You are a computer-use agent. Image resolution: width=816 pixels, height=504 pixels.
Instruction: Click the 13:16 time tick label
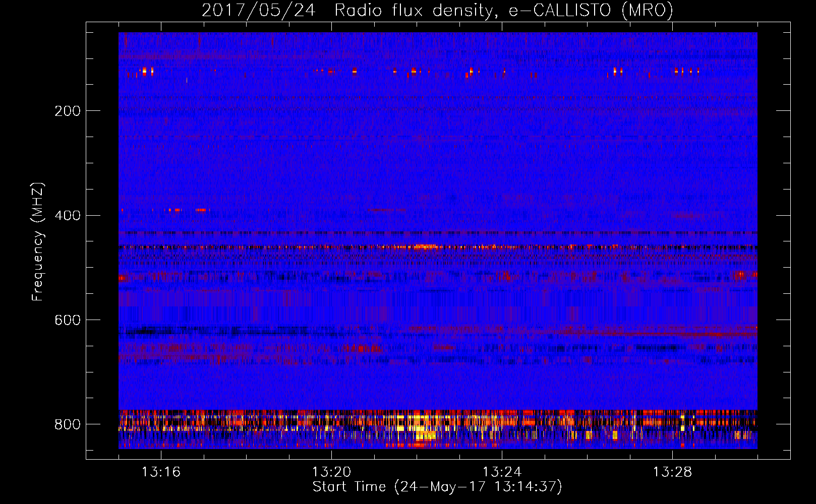pyautogui.click(x=161, y=472)
